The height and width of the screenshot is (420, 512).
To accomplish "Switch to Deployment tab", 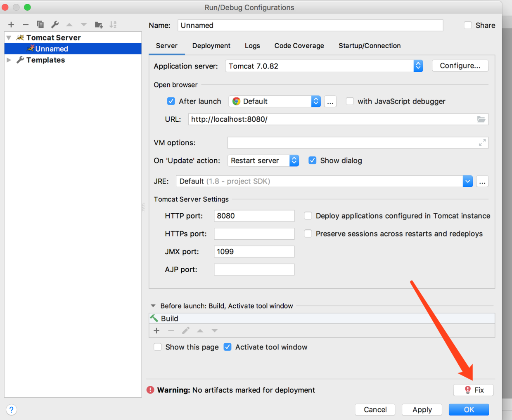I will click(211, 46).
